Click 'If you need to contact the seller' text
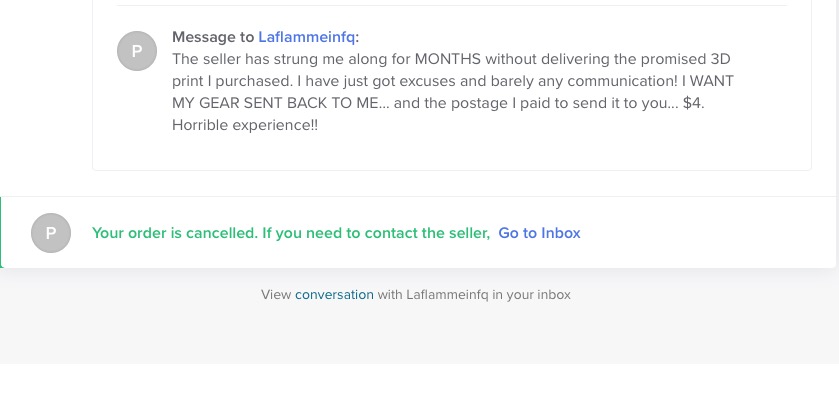 pos(376,233)
